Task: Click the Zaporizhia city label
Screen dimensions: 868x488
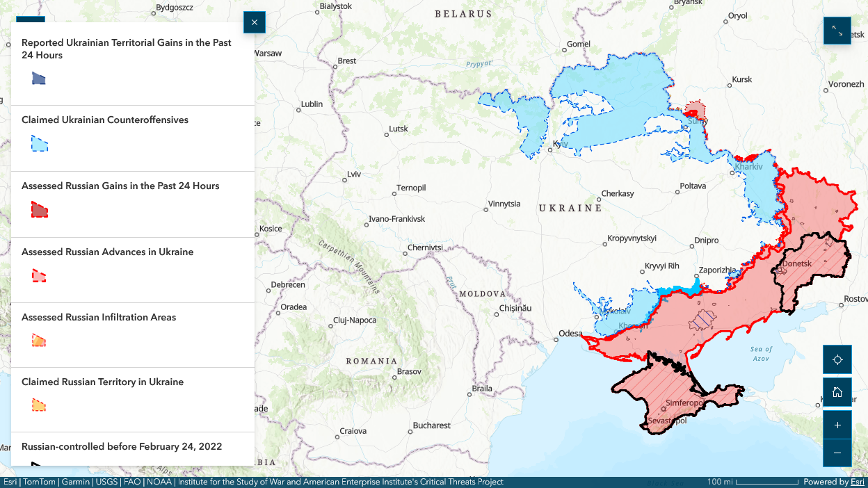Action: coord(716,270)
